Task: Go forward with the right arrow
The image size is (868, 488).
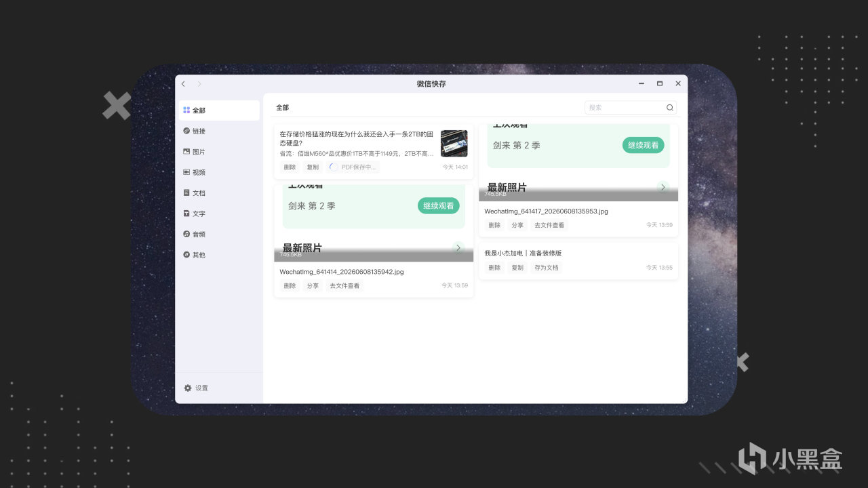Action: point(199,84)
